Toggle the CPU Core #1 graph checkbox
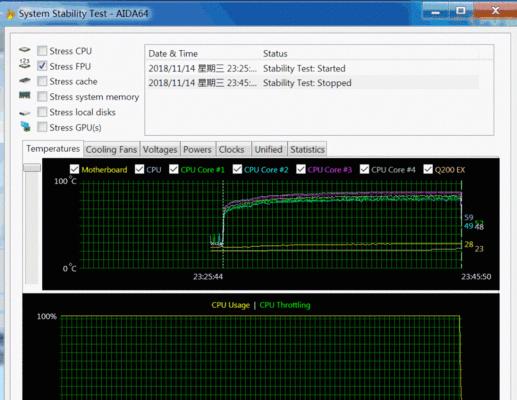Screen dimensions: 517x400 click(x=174, y=169)
